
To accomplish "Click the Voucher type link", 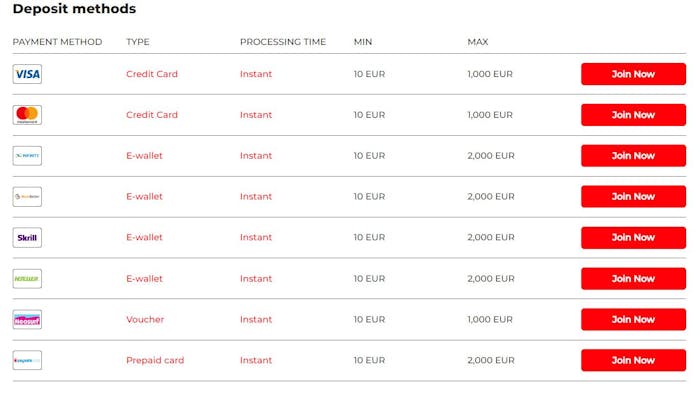I will [145, 320].
